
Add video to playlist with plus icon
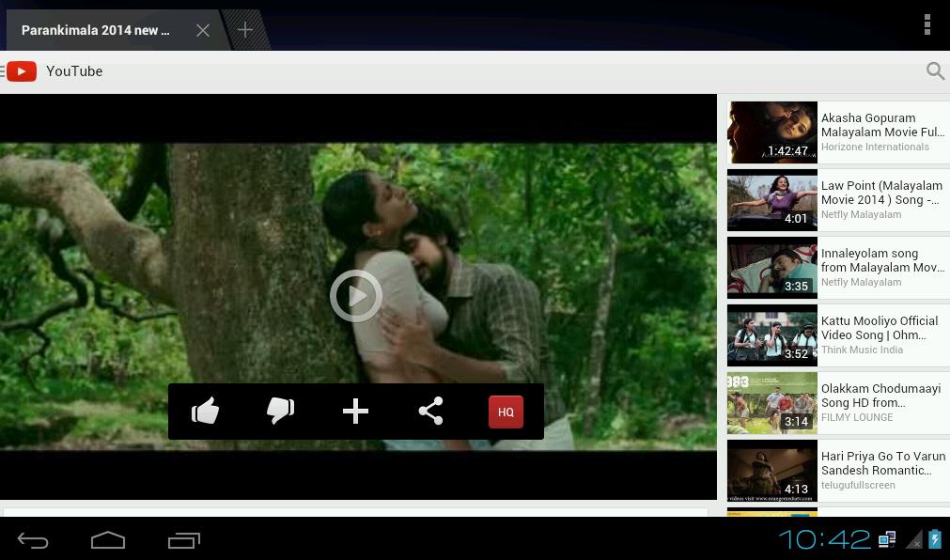(355, 411)
